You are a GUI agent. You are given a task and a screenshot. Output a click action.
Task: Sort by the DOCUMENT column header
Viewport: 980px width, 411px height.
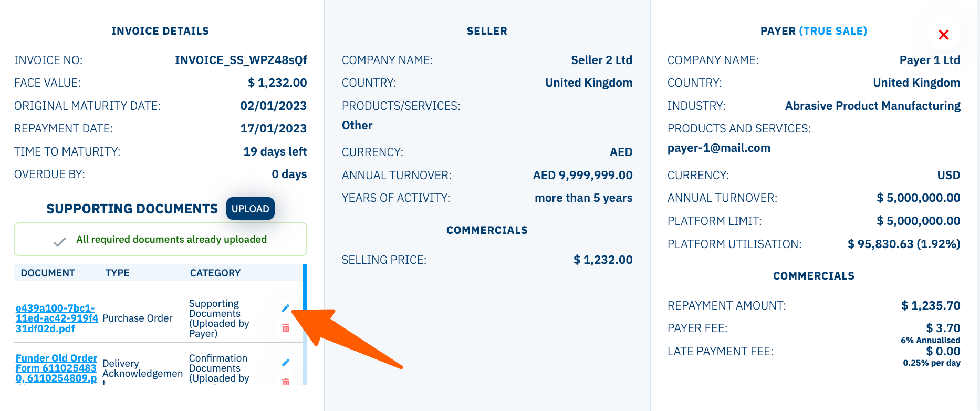[x=48, y=273]
